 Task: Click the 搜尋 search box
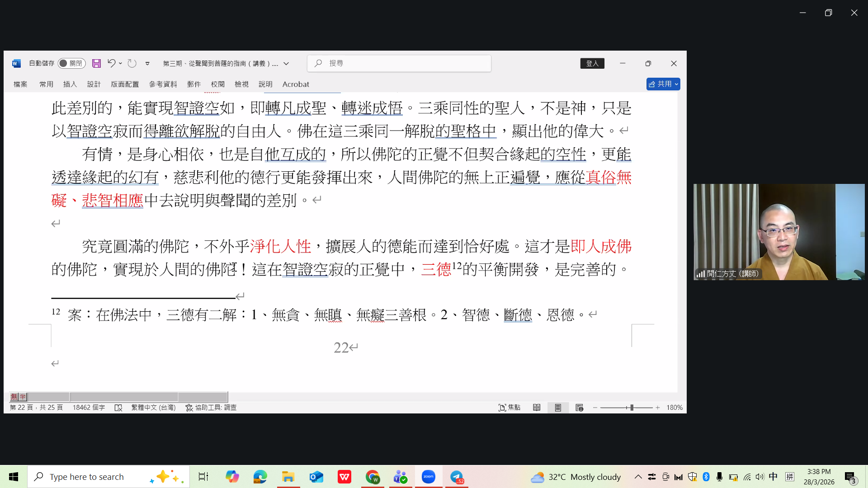(x=399, y=63)
